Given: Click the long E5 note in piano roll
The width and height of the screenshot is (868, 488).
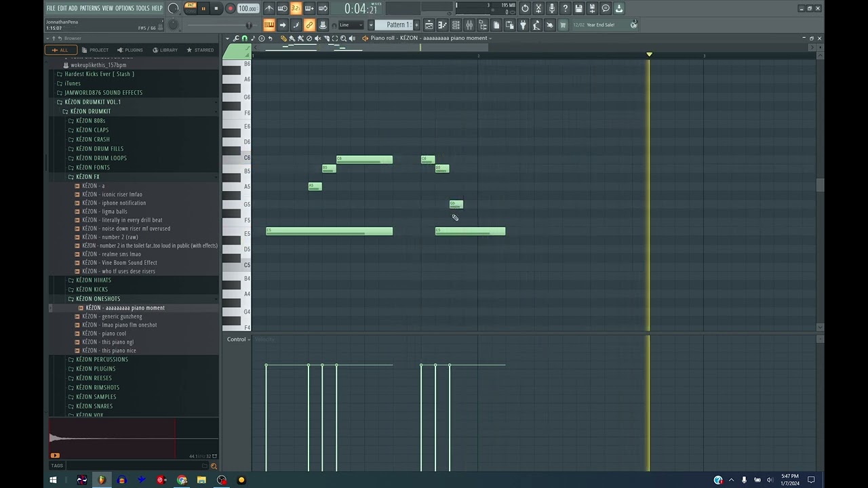Looking at the screenshot, I should 329,231.
